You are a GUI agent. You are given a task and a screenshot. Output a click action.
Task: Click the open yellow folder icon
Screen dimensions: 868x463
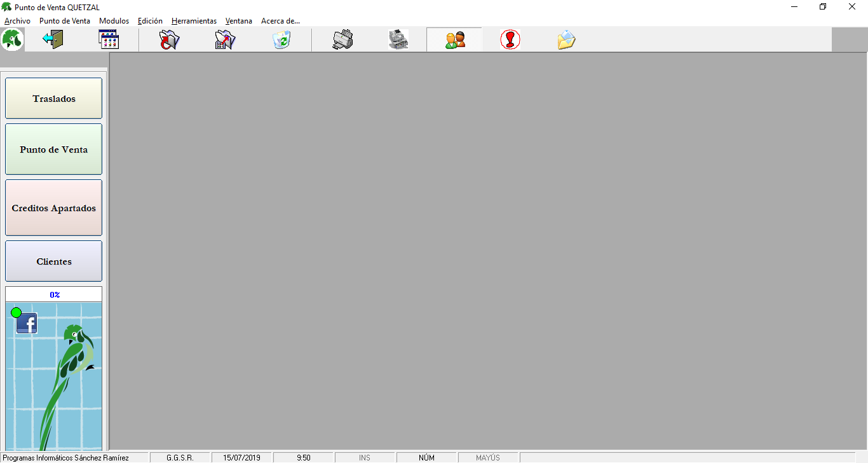click(566, 39)
